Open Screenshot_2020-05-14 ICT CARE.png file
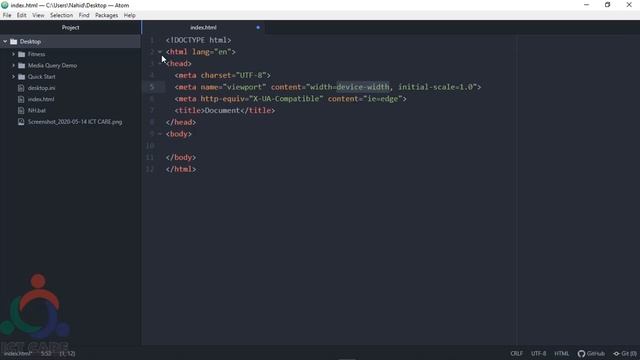The width and height of the screenshot is (640, 360). point(75,122)
